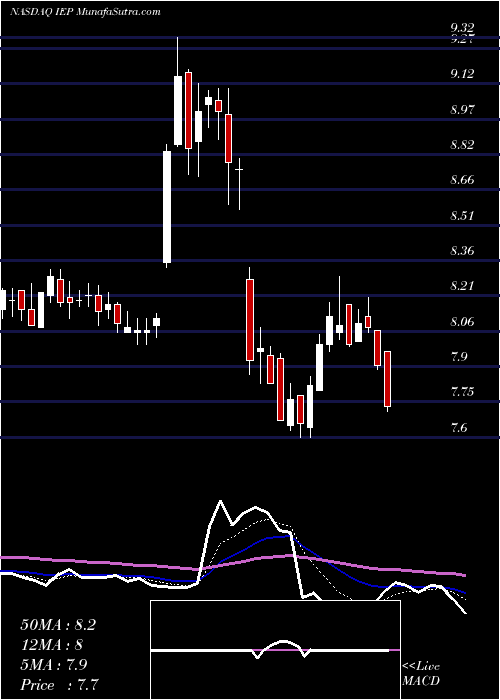Click the 5MA : 7.9 legend text
Screen dimensions: 500x700
click(54, 665)
